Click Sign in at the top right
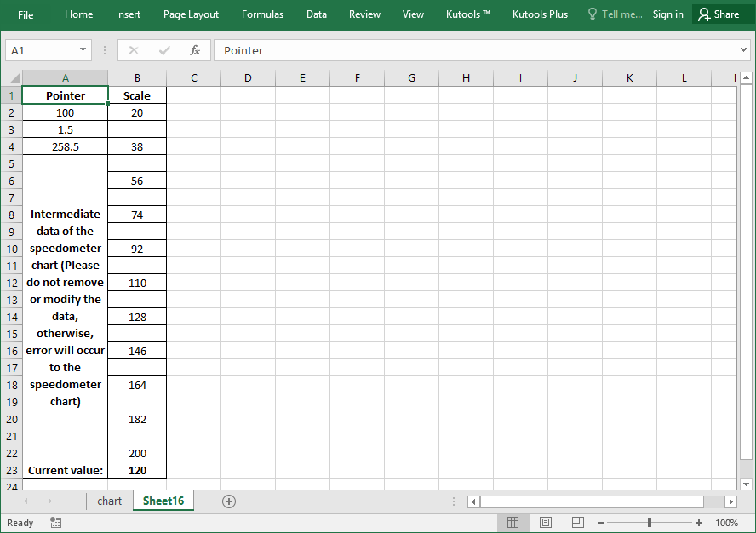 tap(667, 14)
